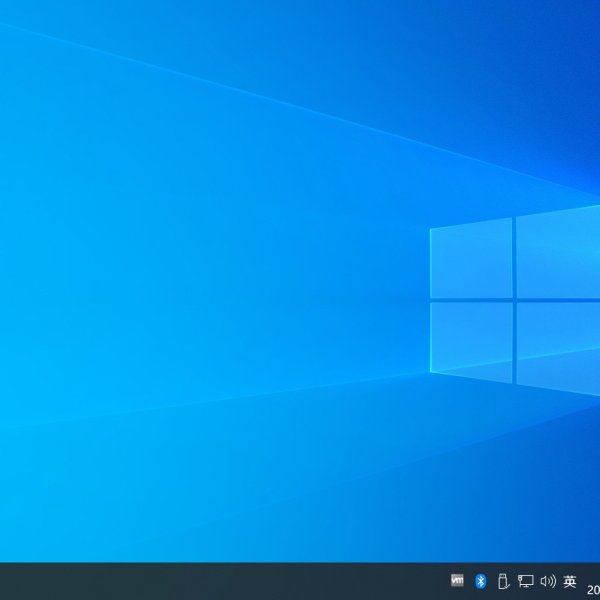Open the network connection tray icon
The width and height of the screenshot is (600, 600).
coord(525,581)
